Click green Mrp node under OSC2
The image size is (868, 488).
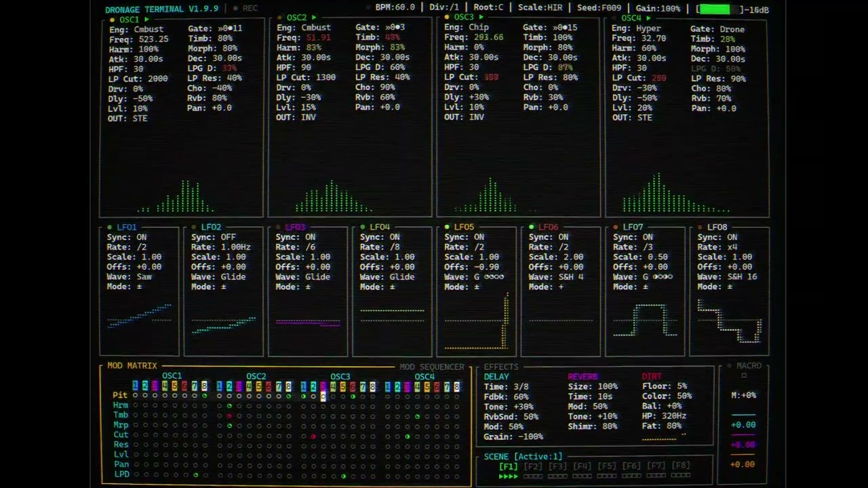[x=229, y=426]
